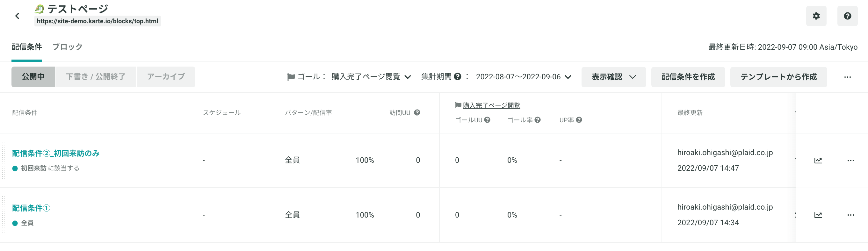The image size is (868, 251).
Task: Show help tooltip for 訪問UU column
Action: tap(417, 112)
